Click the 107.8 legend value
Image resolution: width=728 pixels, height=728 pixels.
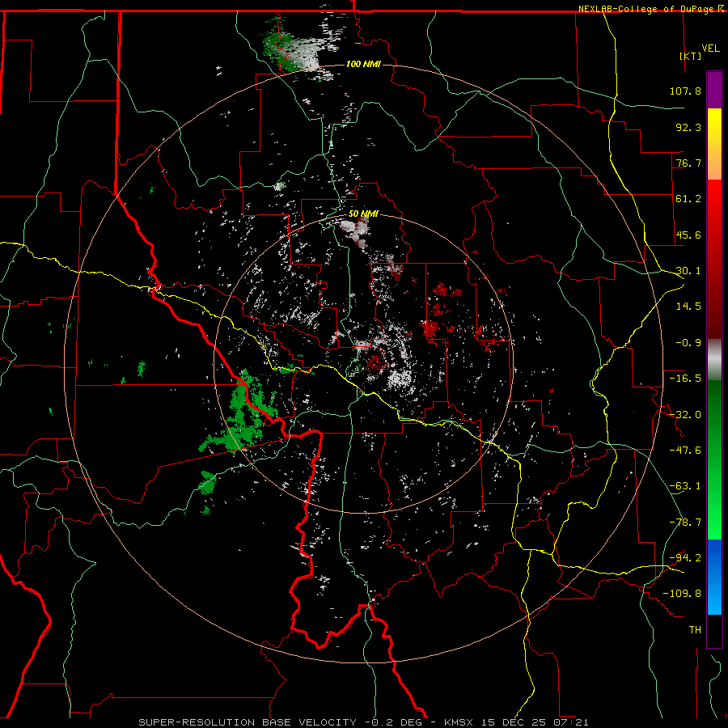685,91
